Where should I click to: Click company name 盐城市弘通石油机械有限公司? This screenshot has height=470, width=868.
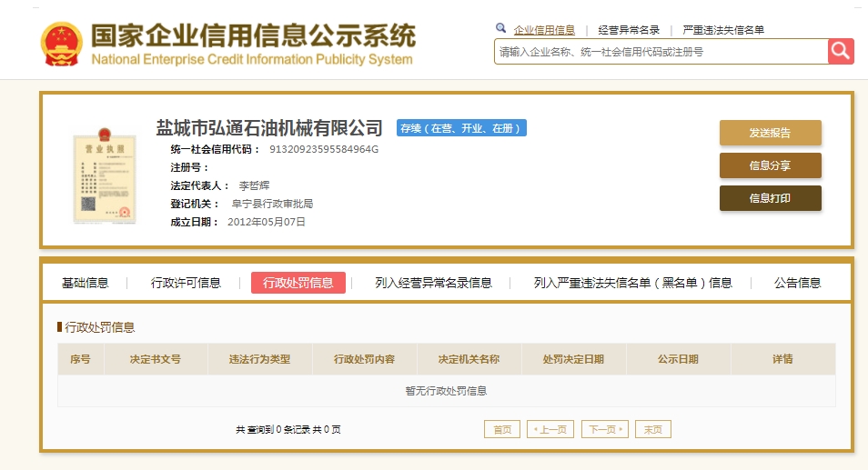(x=269, y=128)
